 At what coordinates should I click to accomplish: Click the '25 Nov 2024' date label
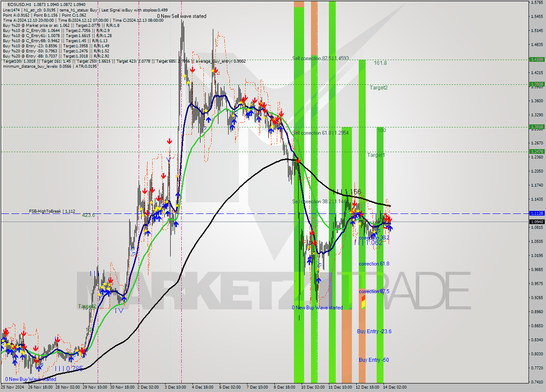coord(12,387)
